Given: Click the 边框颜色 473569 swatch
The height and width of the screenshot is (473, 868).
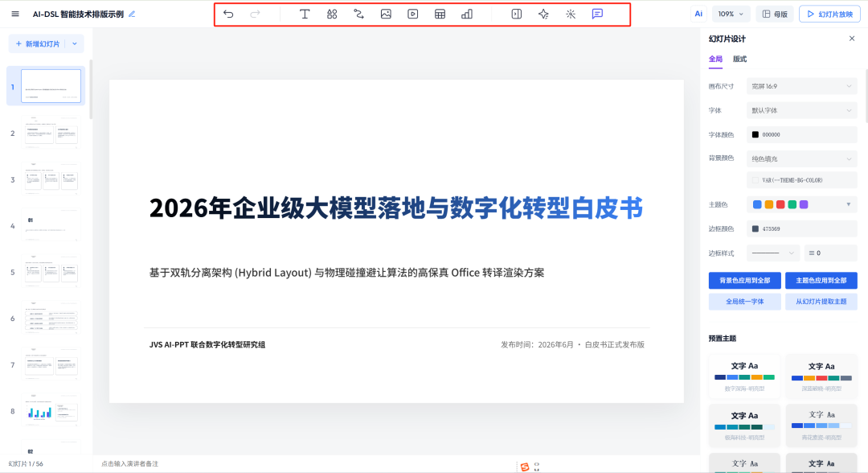Looking at the screenshot, I should (x=755, y=228).
